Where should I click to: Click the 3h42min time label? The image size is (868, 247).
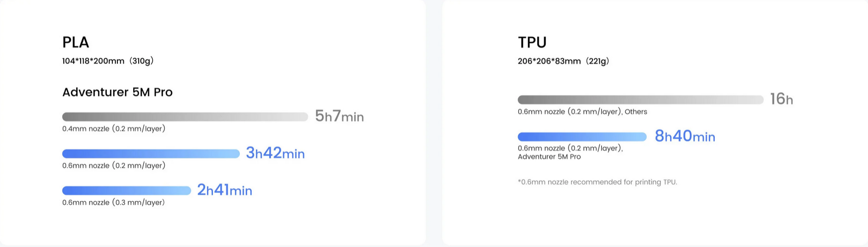pos(275,153)
